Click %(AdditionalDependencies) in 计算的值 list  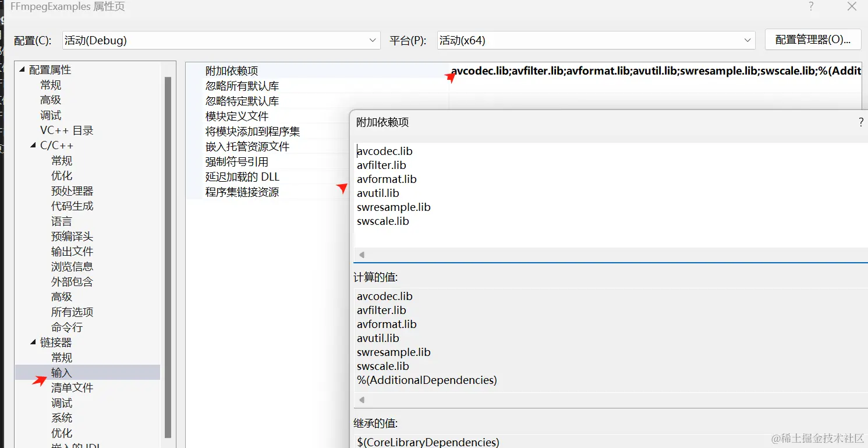(x=427, y=380)
